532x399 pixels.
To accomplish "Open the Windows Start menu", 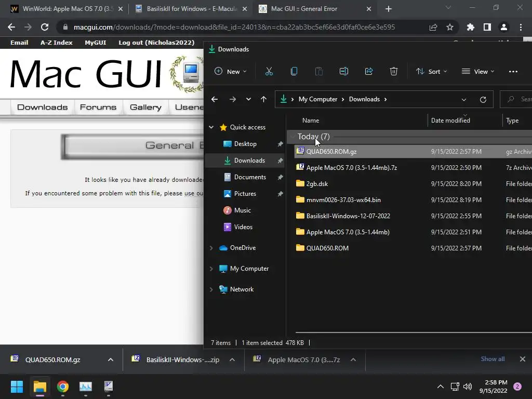I will pos(17,387).
